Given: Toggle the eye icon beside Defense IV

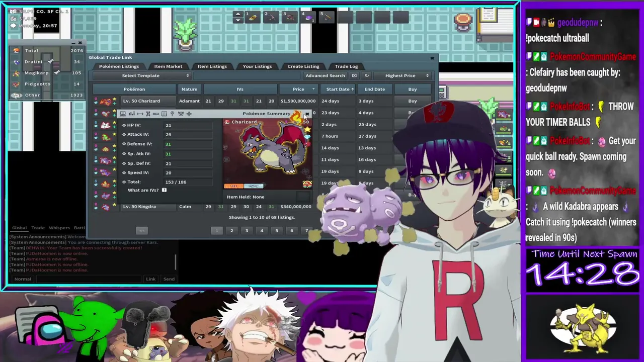Looking at the screenshot, I should pos(124,144).
